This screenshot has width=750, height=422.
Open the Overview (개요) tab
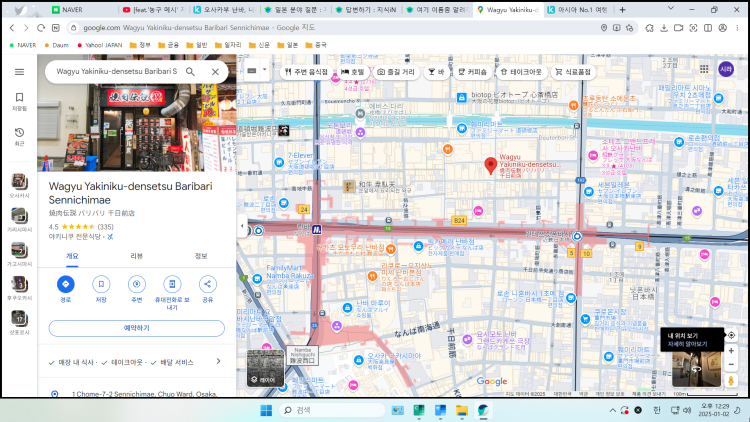click(72, 256)
